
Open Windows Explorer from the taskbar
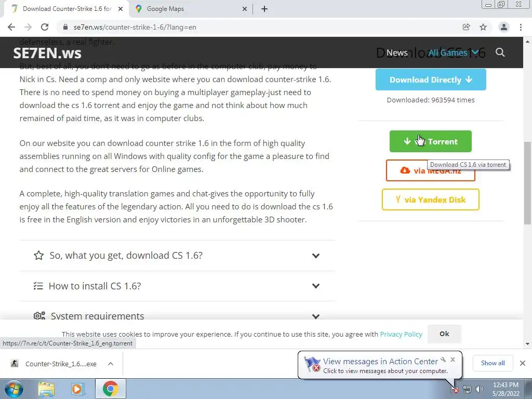46,389
